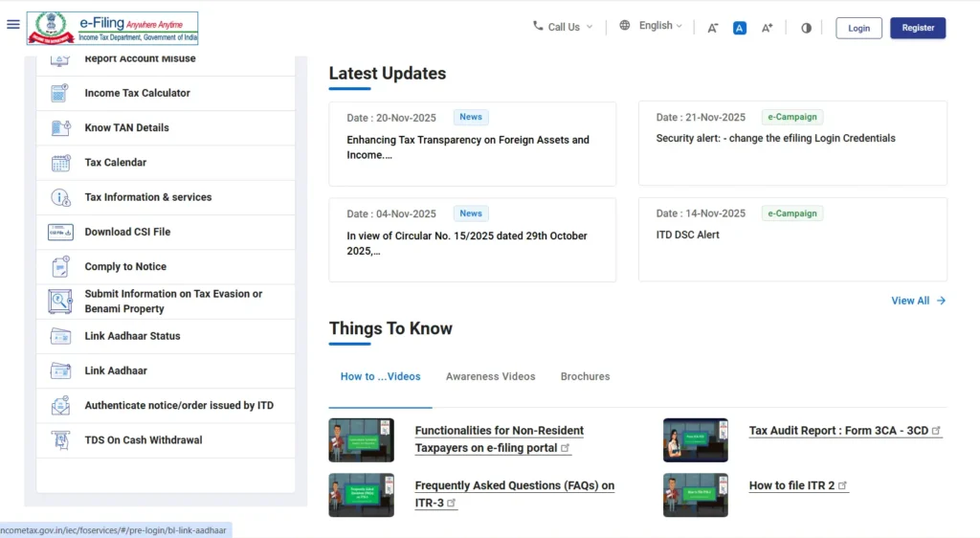980x538 pixels.
Task: Open the English language dropdown
Action: [x=652, y=26]
